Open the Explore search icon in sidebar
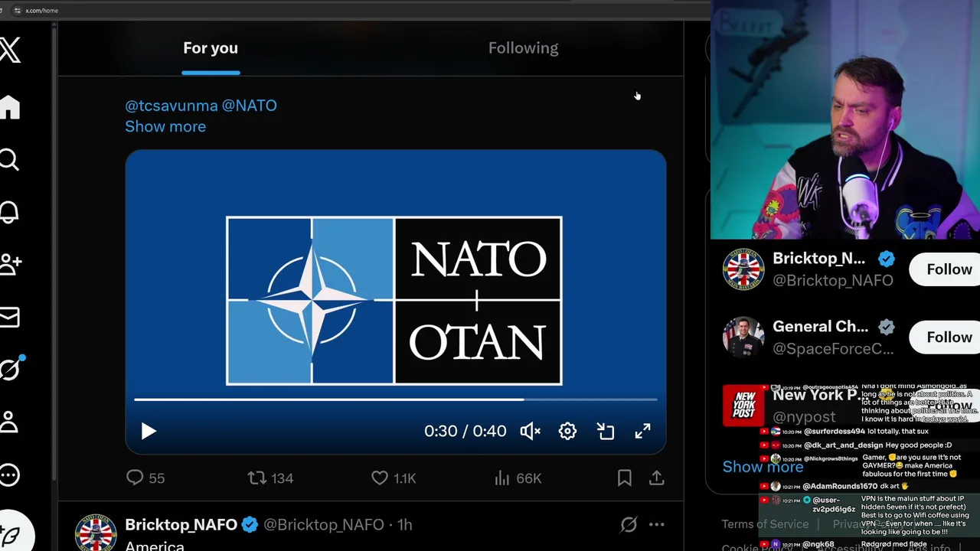The height and width of the screenshot is (551, 980). tap(9, 160)
